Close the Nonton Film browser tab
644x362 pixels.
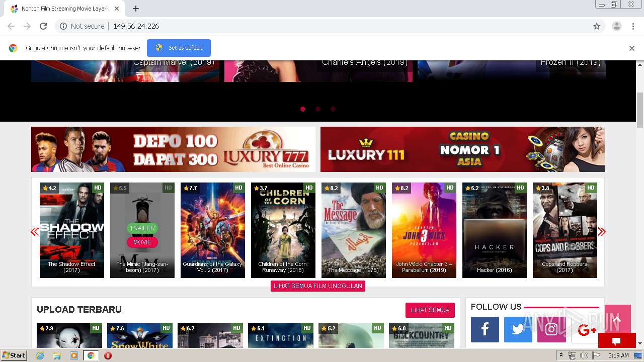coord(117,9)
